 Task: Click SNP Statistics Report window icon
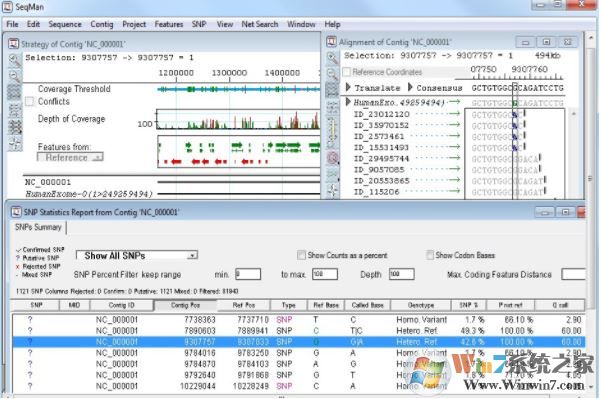click(16, 212)
